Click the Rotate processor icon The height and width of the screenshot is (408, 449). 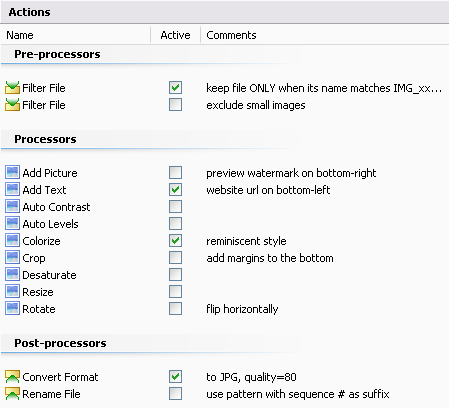12,309
